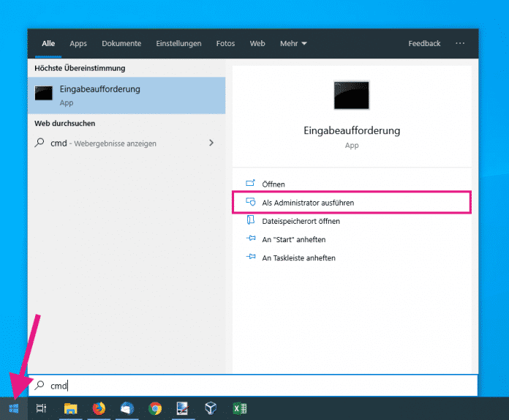Launch Excel from the taskbar
509x420 pixels.
[239, 408]
